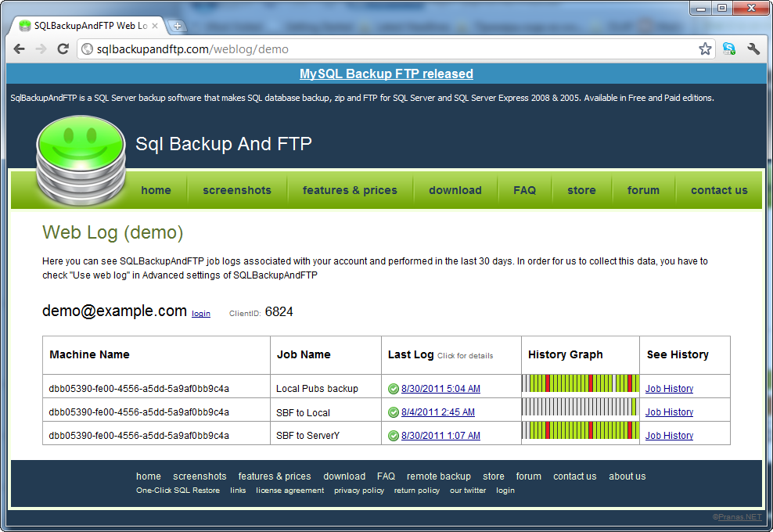Open One-Click SQL Restore footer link
Screen dimensions: 773x532
(178, 491)
